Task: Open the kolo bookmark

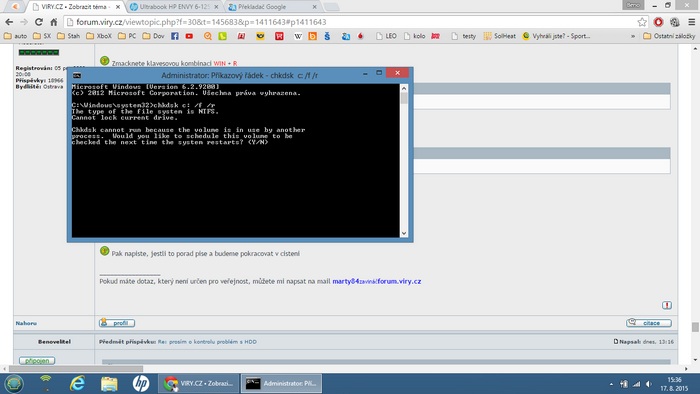Action: [414, 36]
